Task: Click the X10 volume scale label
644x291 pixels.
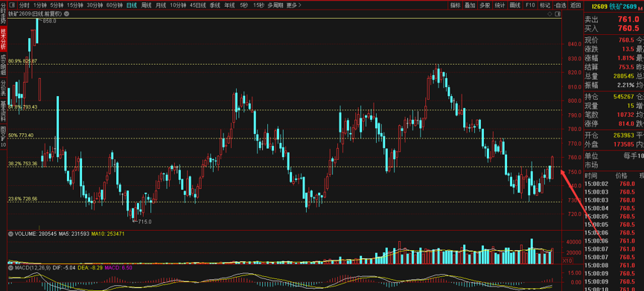Action: pyautogui.click(x=567, y=260)
